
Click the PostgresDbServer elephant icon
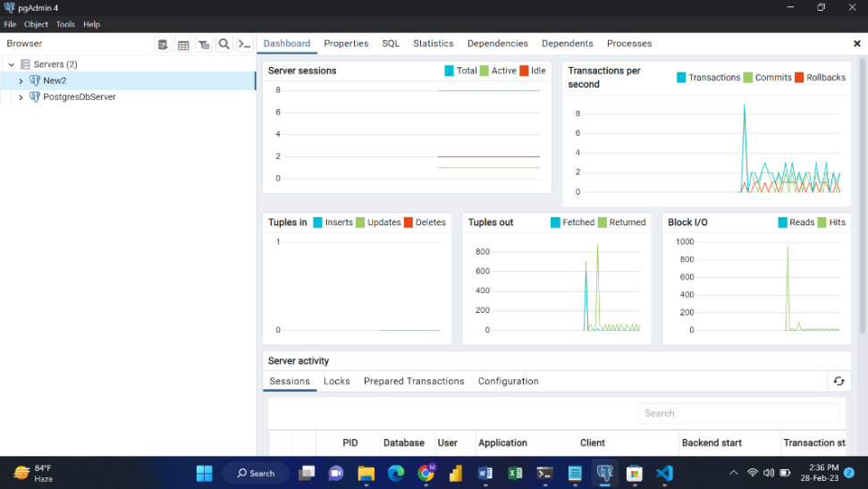[x=35, y=97]
